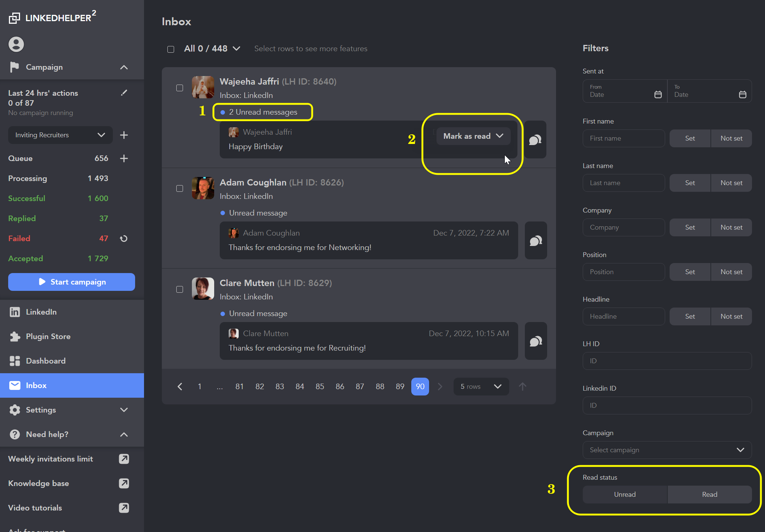
Task: Go to page 85
Action: pyautogui.click(x=320, y=387)
